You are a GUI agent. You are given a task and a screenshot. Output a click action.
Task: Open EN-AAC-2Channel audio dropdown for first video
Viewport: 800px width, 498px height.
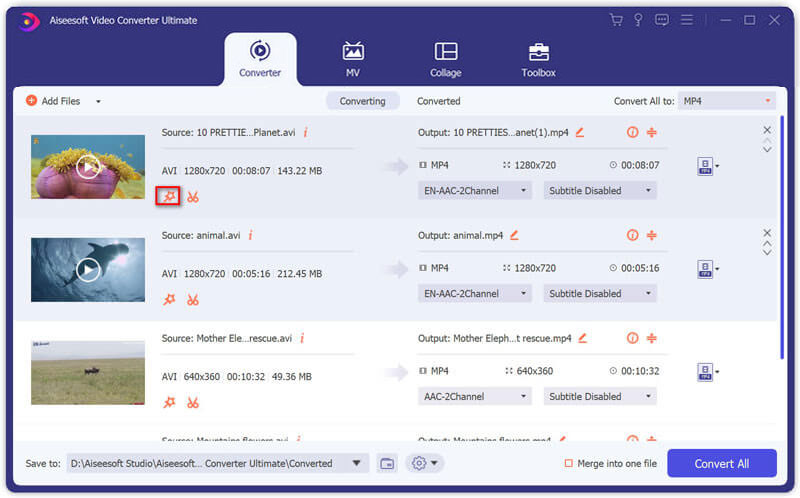pos(475,191)
